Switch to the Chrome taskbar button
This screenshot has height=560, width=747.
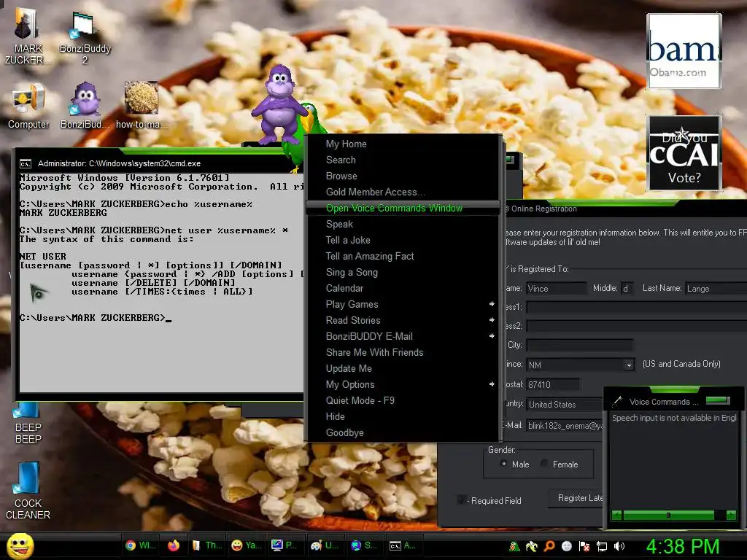tap(141, 545)
